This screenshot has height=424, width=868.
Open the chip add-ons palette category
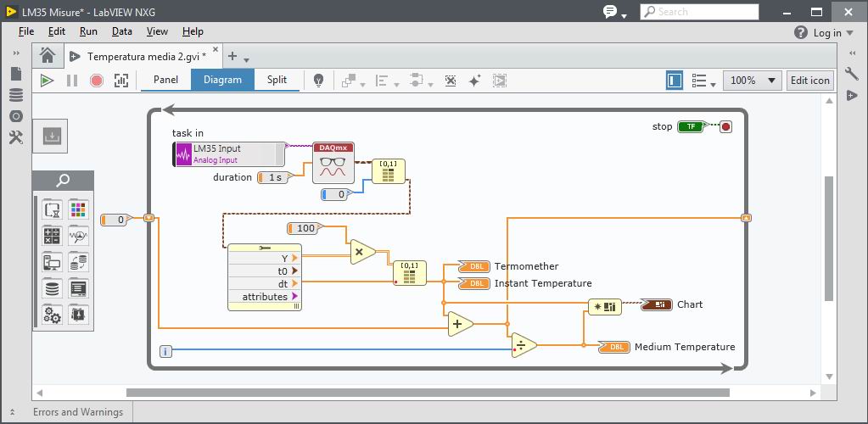79,315
